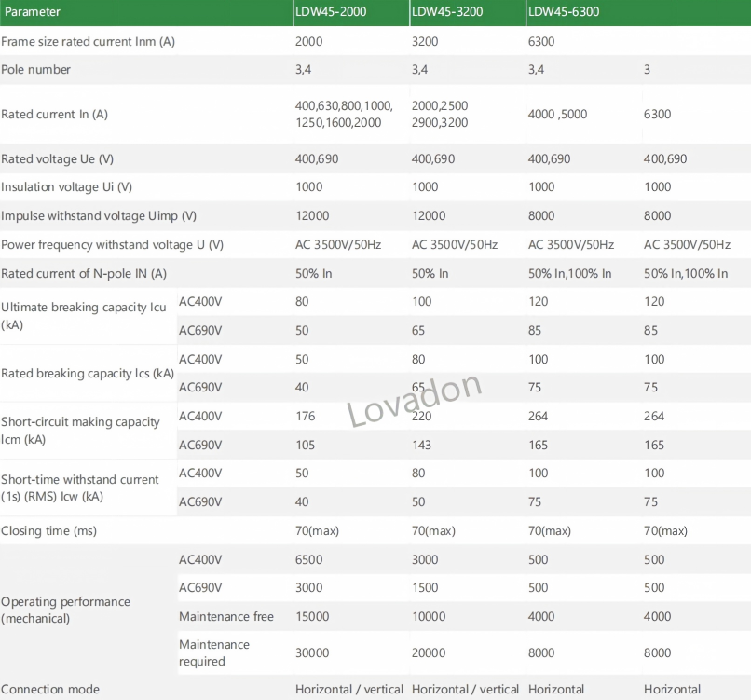Click the 'Operating performance (mechanical)' label
The width and height of the screenshot is (751, 700).
click(65, 610)
